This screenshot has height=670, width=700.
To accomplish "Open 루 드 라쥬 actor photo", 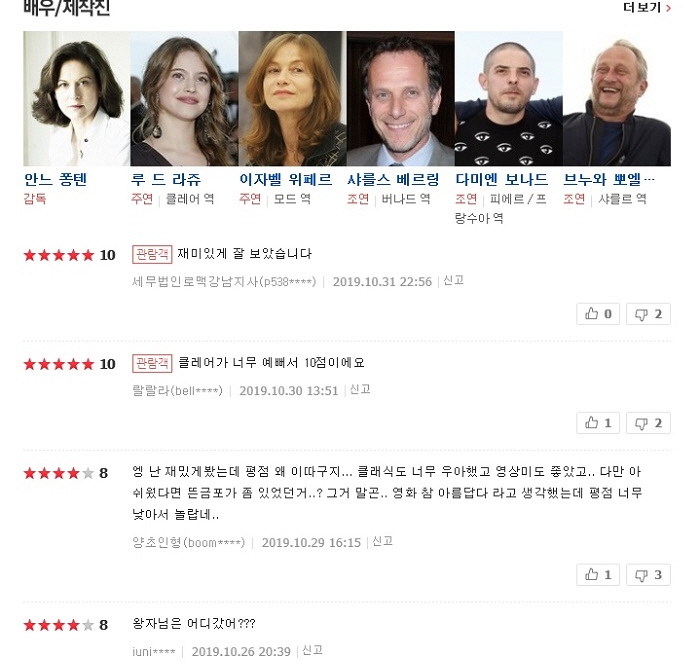I will (x=184, y=99).
